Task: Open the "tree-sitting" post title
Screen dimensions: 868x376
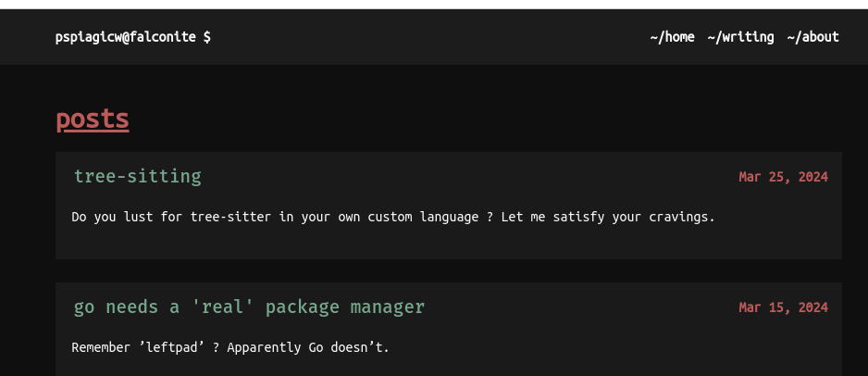Action: tap(137, 176)
